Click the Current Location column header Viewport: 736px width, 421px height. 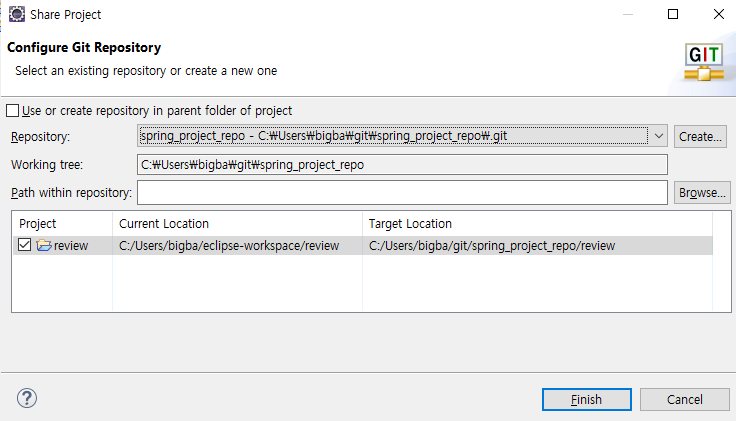pos(238,224)
